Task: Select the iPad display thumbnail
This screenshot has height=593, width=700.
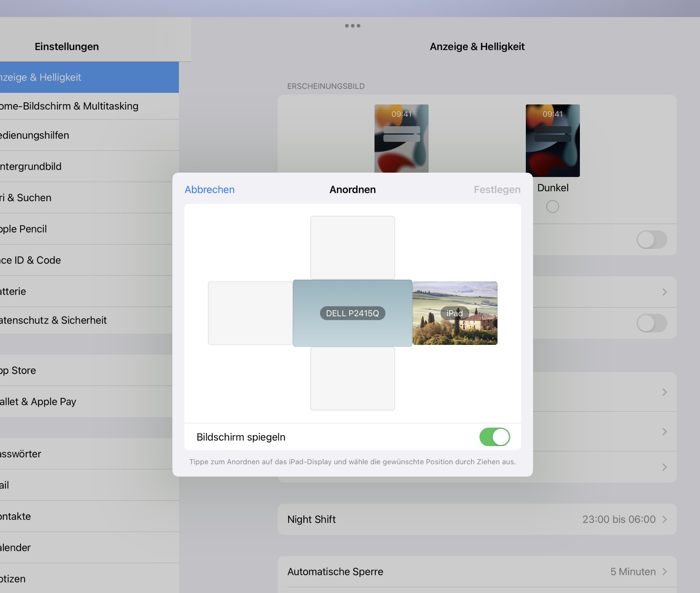Action: click(x=455, y=313)
